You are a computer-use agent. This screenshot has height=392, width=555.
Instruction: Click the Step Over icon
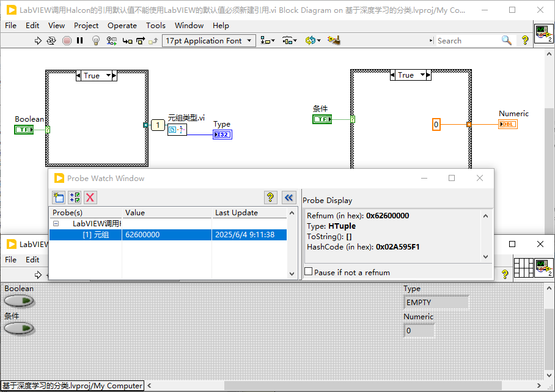coord(141,41)
